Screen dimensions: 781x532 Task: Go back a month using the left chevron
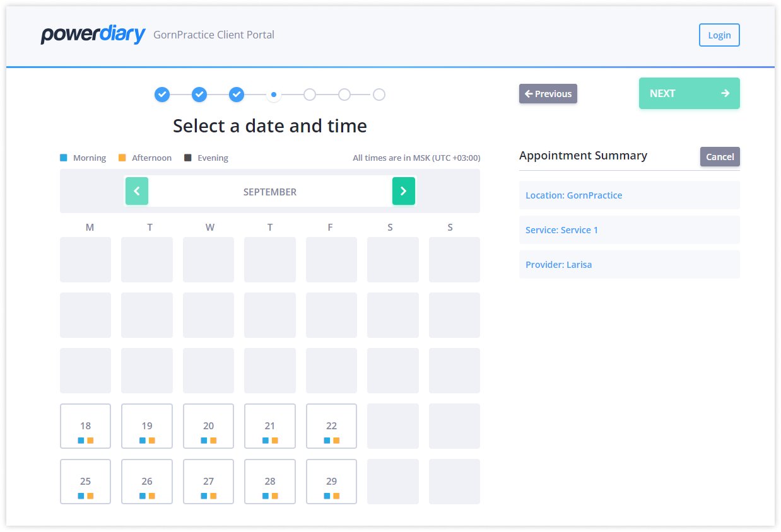pos(137,191)
